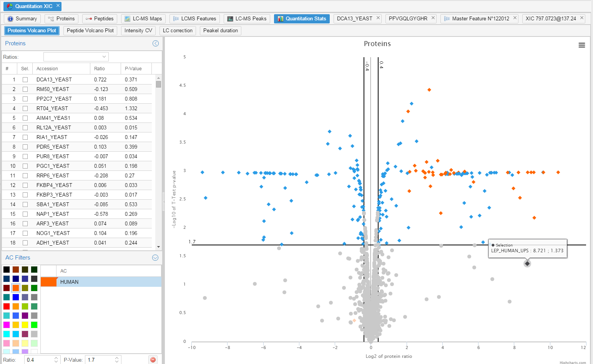Close Master Feature N°122012 tab
The height and width of the screenshot is (364, 593).
(x=515, y=18)
